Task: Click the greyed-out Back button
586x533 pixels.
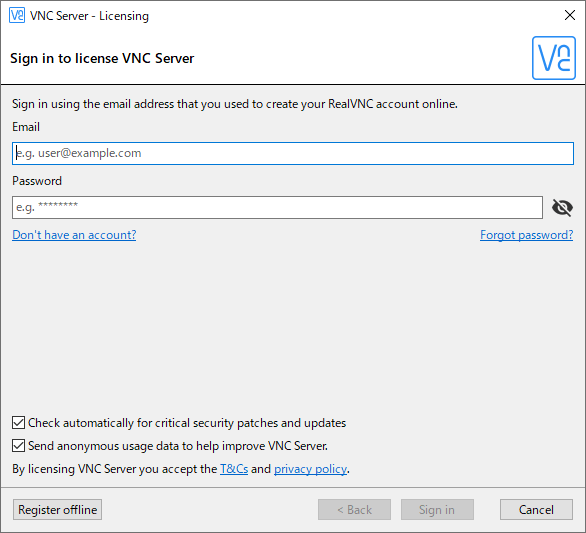Action: click(x=354, y=509)
